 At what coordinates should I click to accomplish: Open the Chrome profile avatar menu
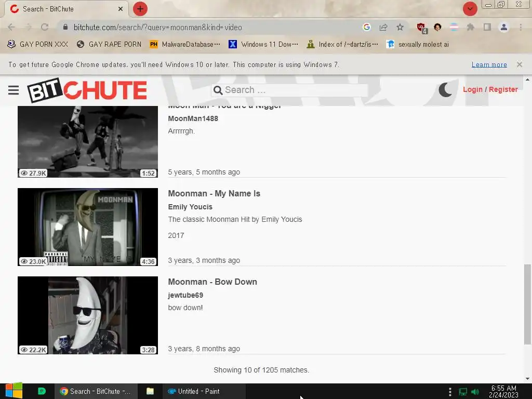click(x=504, y=27)
